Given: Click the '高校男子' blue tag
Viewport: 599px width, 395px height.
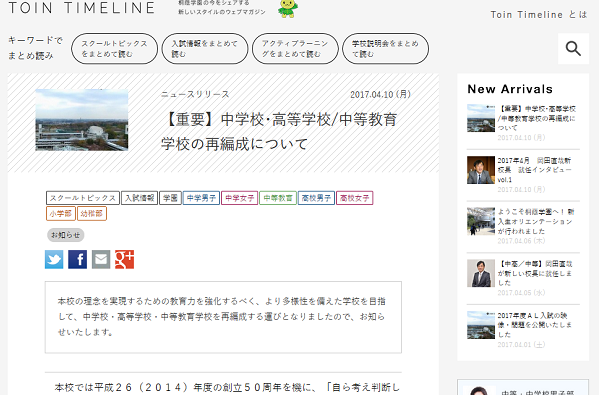Looking at the screenshot, I should pos(316,198).
